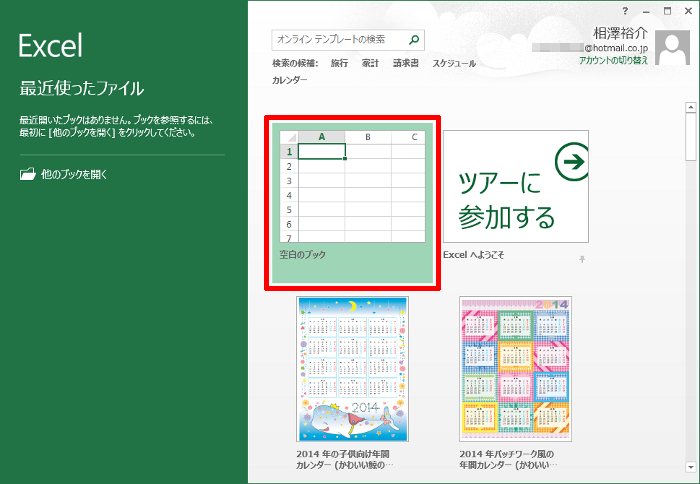Select the 請求書 suggested search
Screen dimensions: 700x484
[x=406, y=63]
